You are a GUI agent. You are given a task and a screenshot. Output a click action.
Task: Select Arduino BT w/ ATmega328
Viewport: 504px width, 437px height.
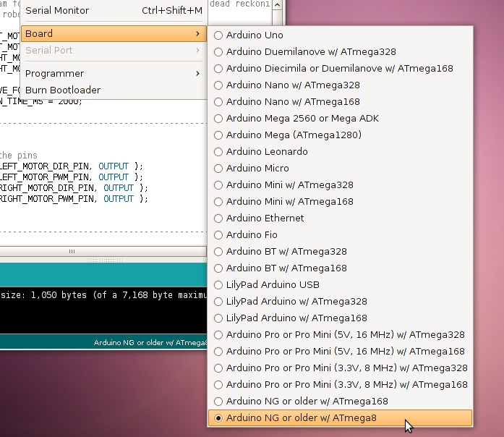pos(340,252)
